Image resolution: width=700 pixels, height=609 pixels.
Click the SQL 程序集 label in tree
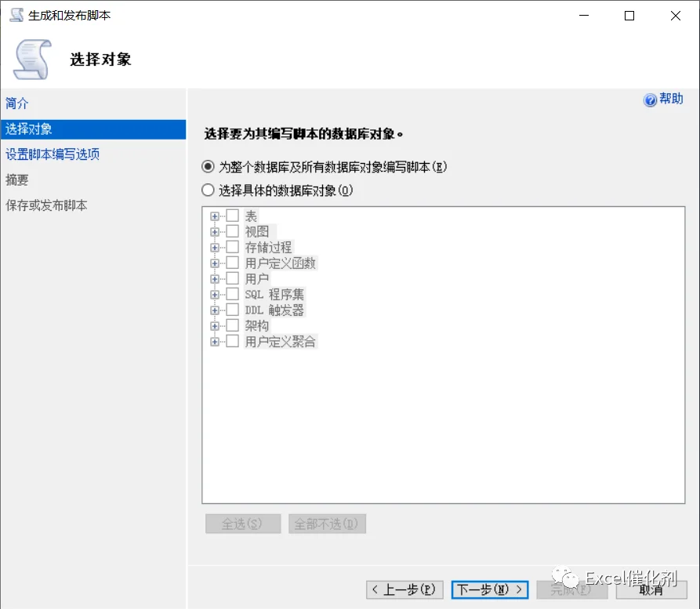274,295
